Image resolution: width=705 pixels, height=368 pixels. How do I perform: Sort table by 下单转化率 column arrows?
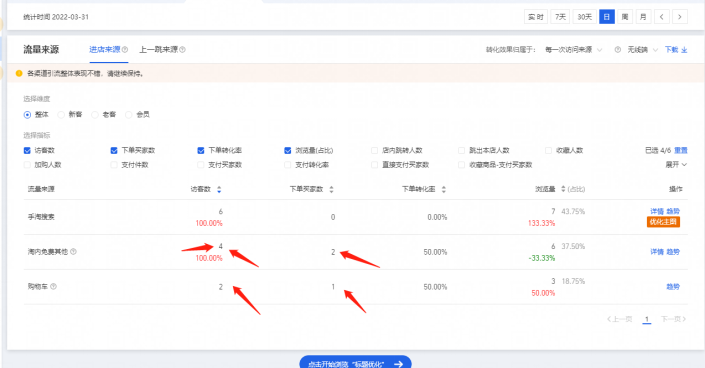click(x=444, y=189)
